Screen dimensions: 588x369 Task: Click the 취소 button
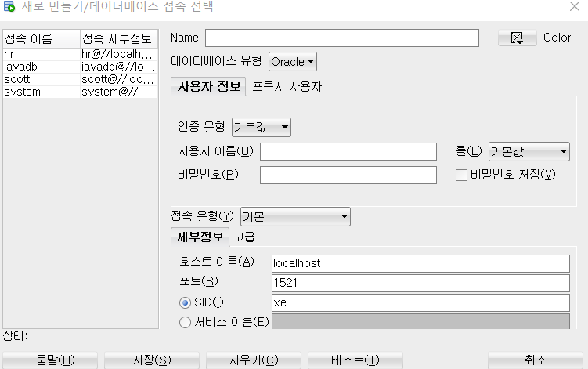click(535, 360)
